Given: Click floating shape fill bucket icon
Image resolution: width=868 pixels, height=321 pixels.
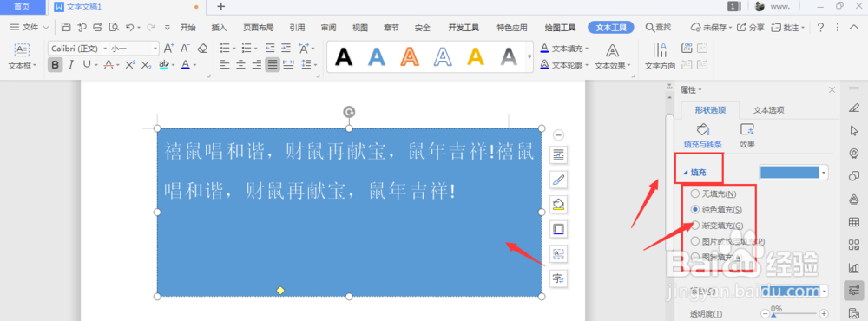Looking at the screenshot, I should (558, 204).
